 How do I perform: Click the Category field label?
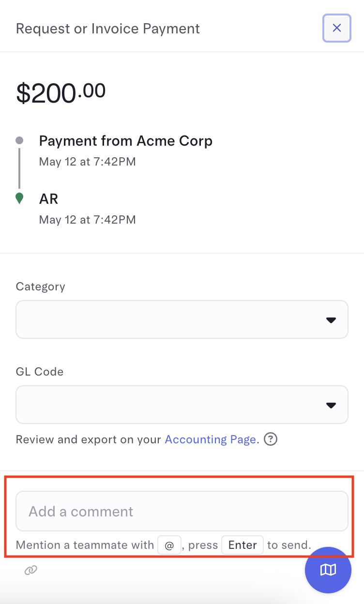click(41, 287)
